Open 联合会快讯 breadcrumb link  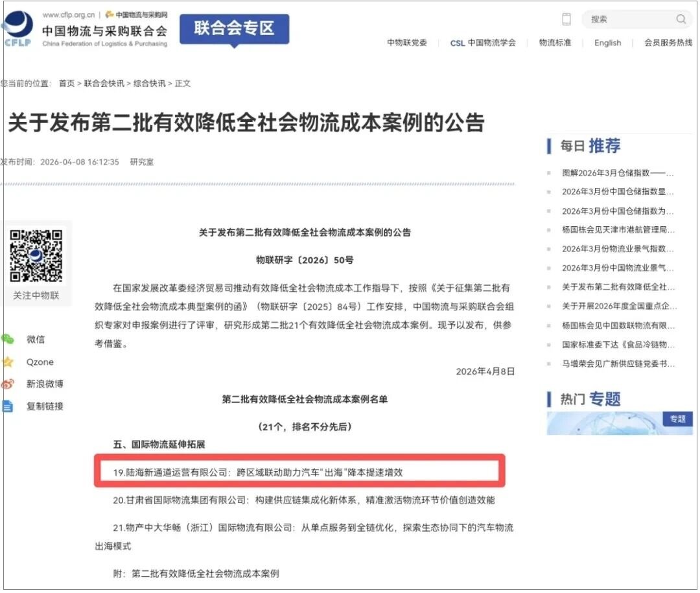tap(104, 84)
